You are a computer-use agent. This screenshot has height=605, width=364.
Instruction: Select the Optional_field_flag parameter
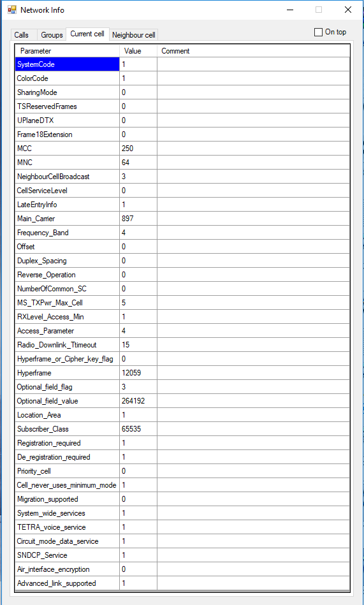67,387
